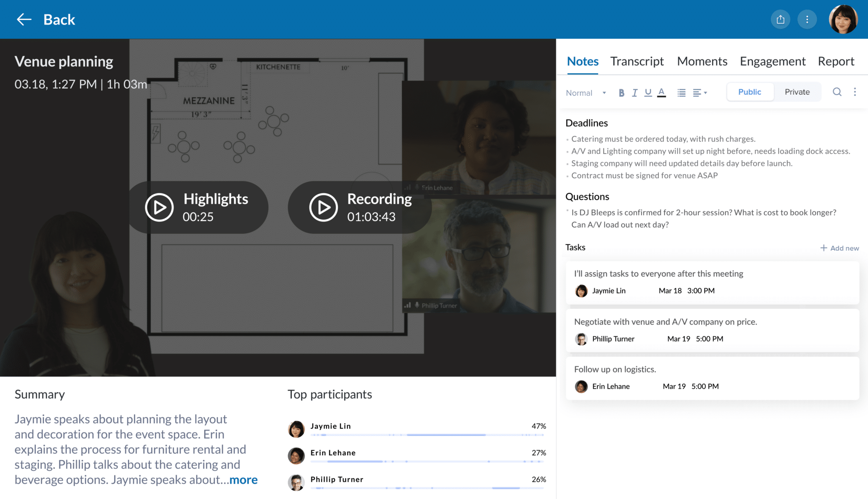Viewport: 868px width, 499px height.
Task: Open notes toolbar more options
Action: pyautogui.click(x=855, y=92)
